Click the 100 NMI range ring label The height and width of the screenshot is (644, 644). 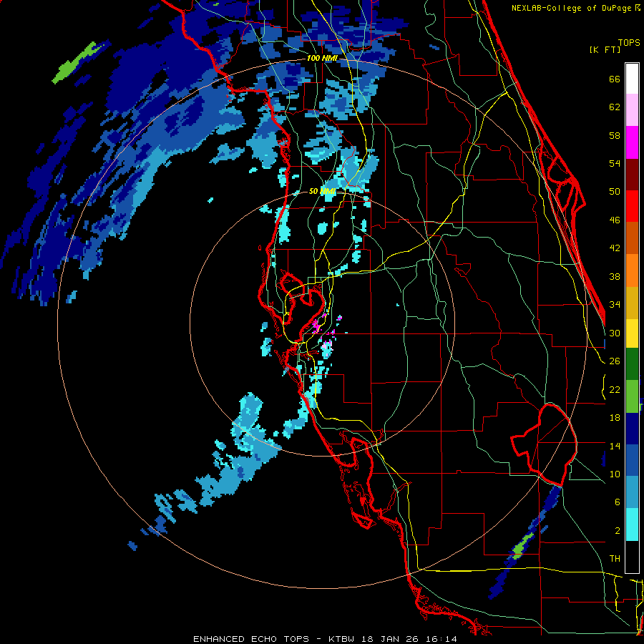[x=322, y=59]
